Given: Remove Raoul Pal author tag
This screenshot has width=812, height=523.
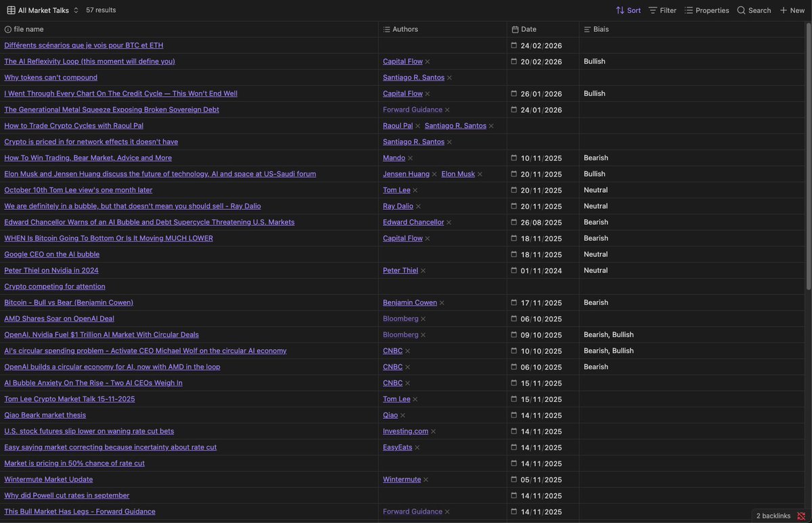Looking at the screenshot, I should tap(418, 126).
